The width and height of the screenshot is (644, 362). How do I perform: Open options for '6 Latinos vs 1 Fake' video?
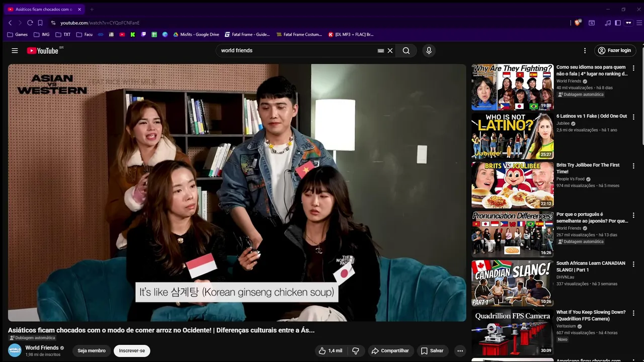633,117
